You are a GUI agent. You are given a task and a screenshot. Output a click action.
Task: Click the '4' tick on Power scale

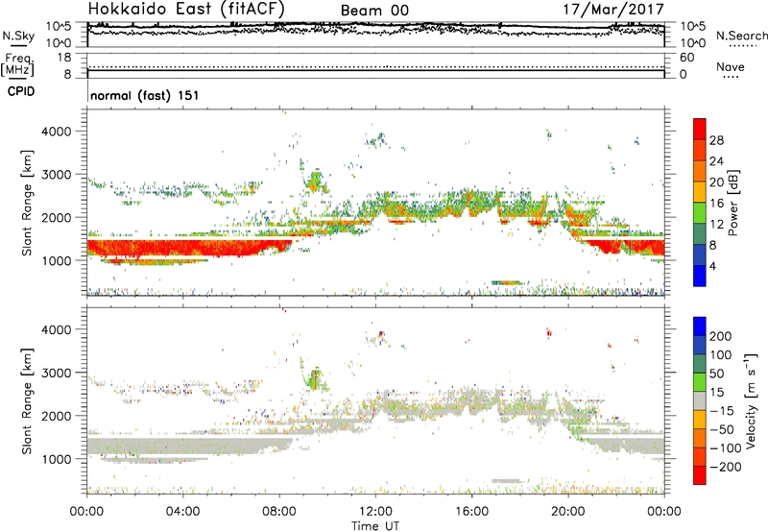pyautogui.click(x=712, y=266)
